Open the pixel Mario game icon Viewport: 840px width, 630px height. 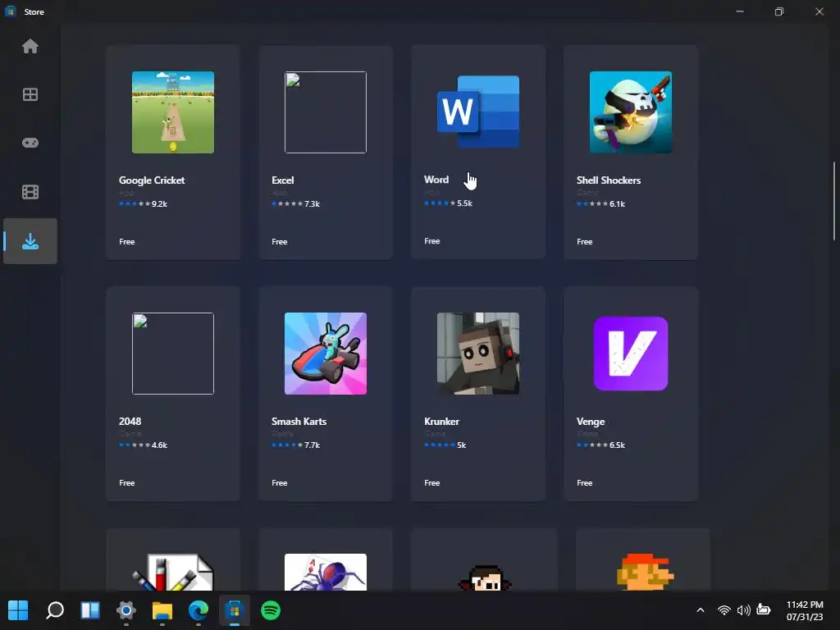coord(645,572)
